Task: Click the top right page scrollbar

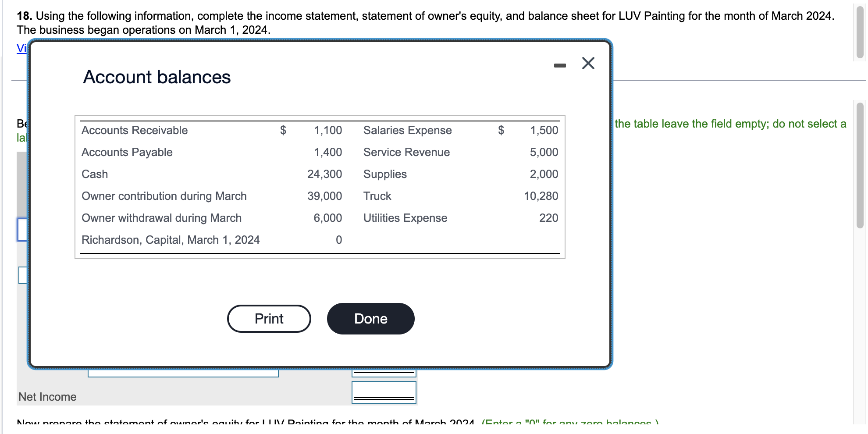Action: [859, 31]
